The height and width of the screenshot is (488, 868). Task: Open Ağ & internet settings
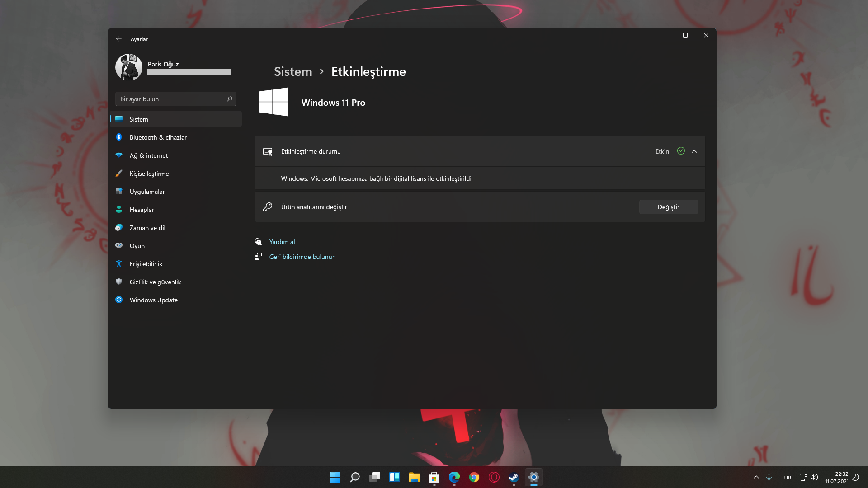tap(148, 155)
